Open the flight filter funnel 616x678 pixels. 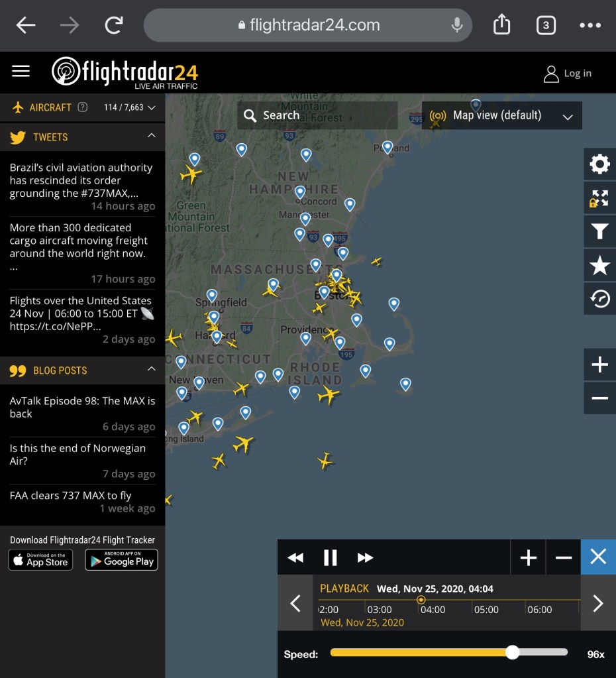tap(599, 231)
